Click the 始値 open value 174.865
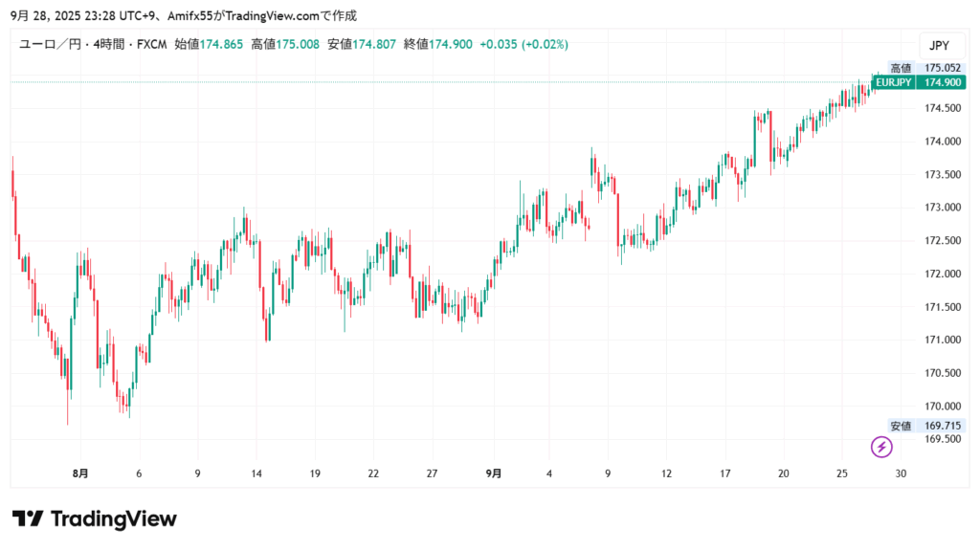 coord(220,45)
